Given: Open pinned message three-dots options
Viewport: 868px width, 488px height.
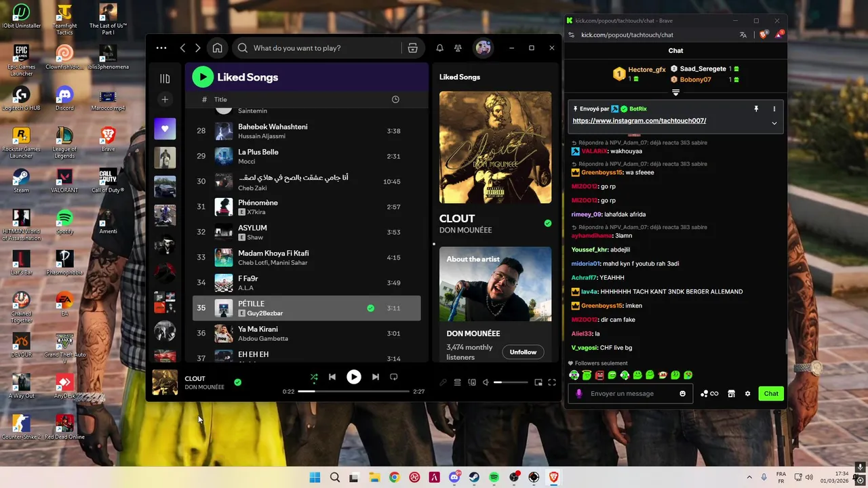Looking at the screenshot, I should 774,108.
